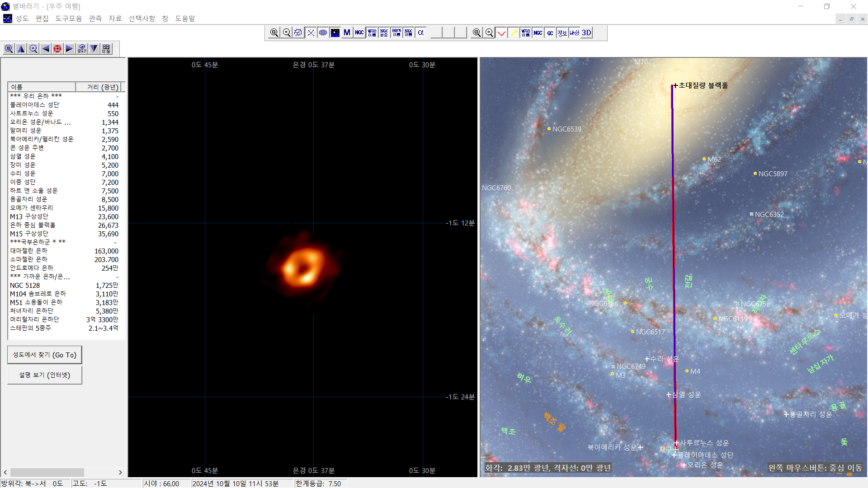This screenshot has width=868, height=488.
Task: Open the 도구모음 menu
Action: (69, 19)
